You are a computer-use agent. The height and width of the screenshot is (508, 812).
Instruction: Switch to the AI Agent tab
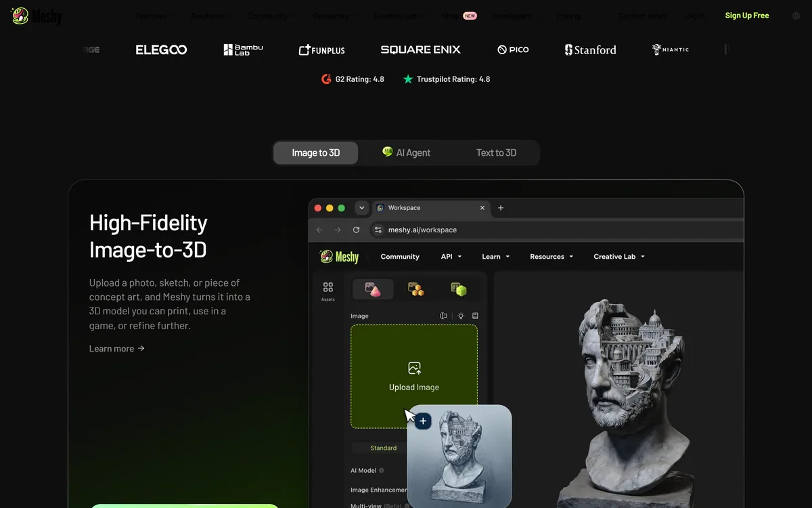coord(406,153)
